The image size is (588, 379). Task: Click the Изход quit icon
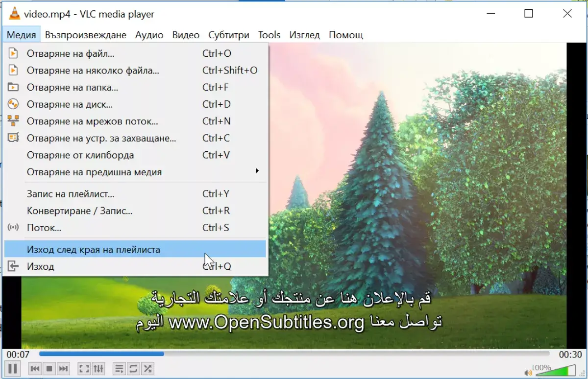pos(13,266)
